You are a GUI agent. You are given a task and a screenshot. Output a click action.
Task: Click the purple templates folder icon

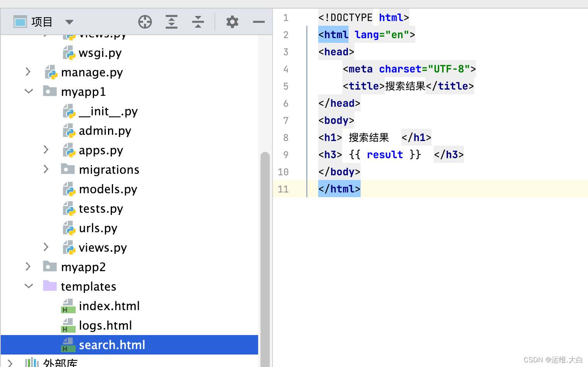(50, 286)
